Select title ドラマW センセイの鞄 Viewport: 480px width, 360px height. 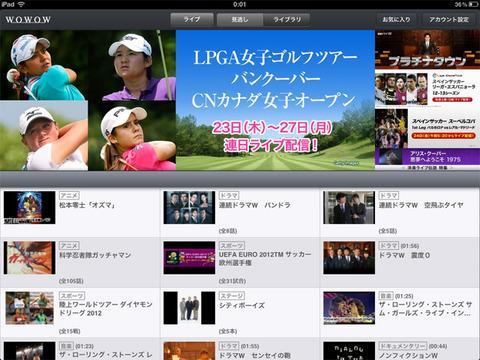point(256,356)
